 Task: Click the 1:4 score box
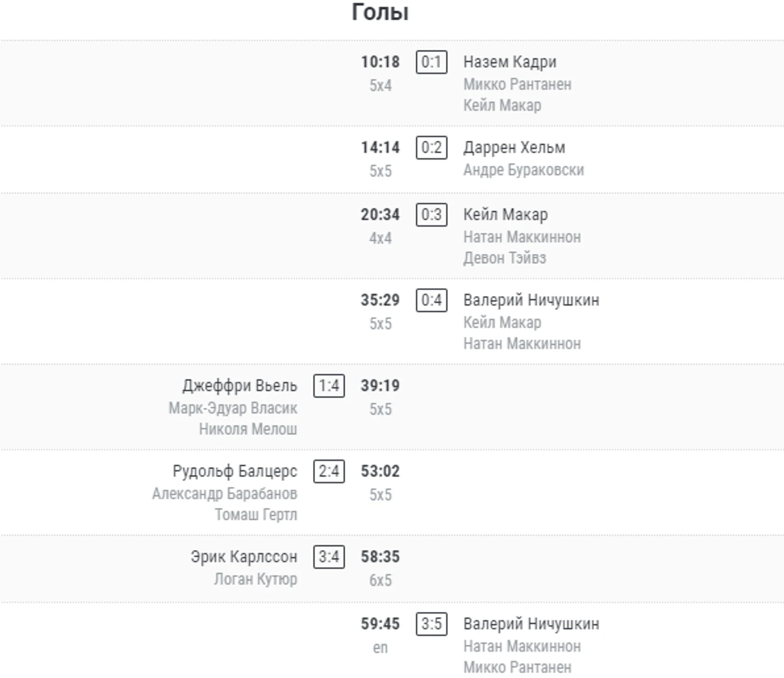coord(329,386)
